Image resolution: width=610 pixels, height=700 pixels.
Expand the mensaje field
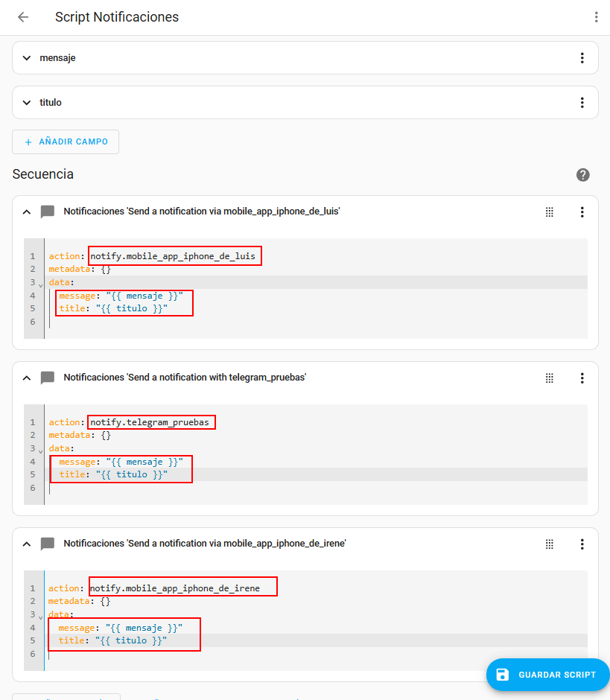[27, 58]
